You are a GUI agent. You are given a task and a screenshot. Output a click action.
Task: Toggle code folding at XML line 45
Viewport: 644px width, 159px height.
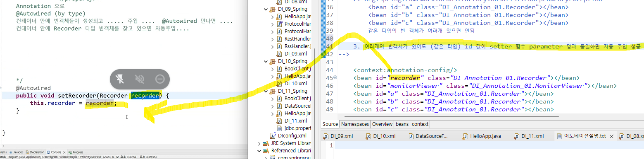pos(335,77)
